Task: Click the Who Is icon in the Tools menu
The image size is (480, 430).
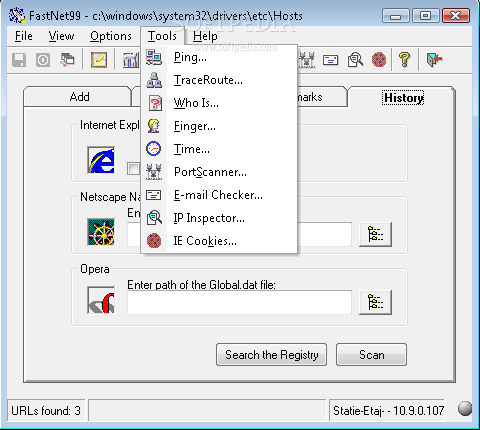Action: pos(154,103)
